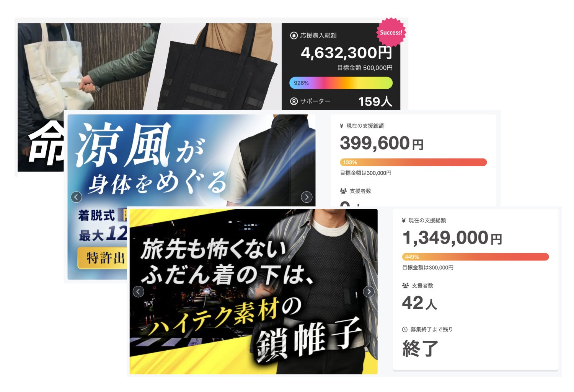574x392 pixels.
Task: Click the 終了 campaign status text
Action: coord(420,348)
